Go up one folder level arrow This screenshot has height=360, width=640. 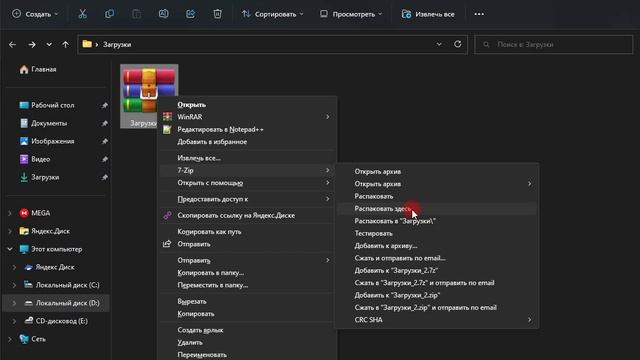(65, 44)
